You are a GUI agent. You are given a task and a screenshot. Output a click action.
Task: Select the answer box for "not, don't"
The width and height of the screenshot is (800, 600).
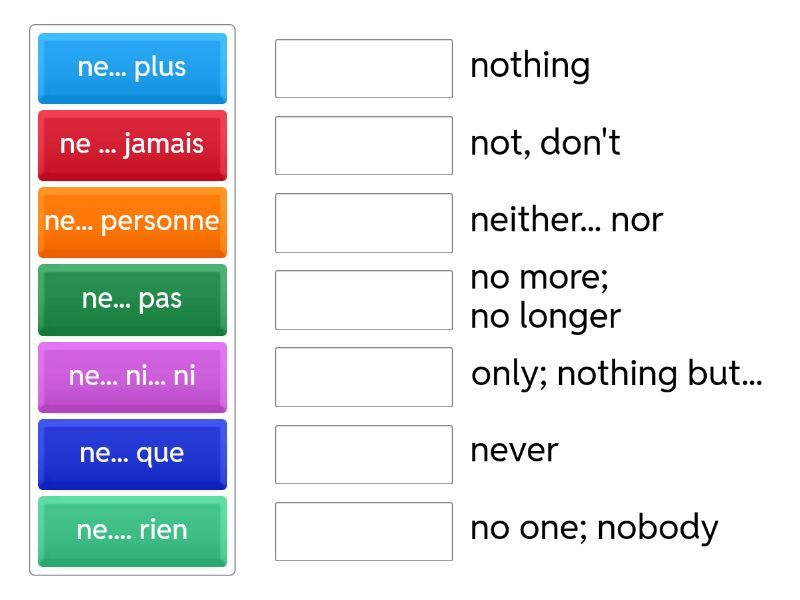point(364,145)
